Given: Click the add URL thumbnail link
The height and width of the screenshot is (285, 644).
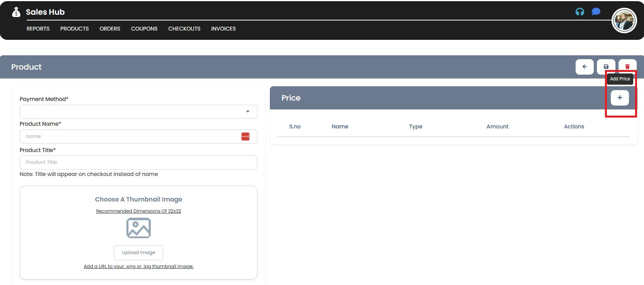Looking at the screenshot, I should pos(138,266).
